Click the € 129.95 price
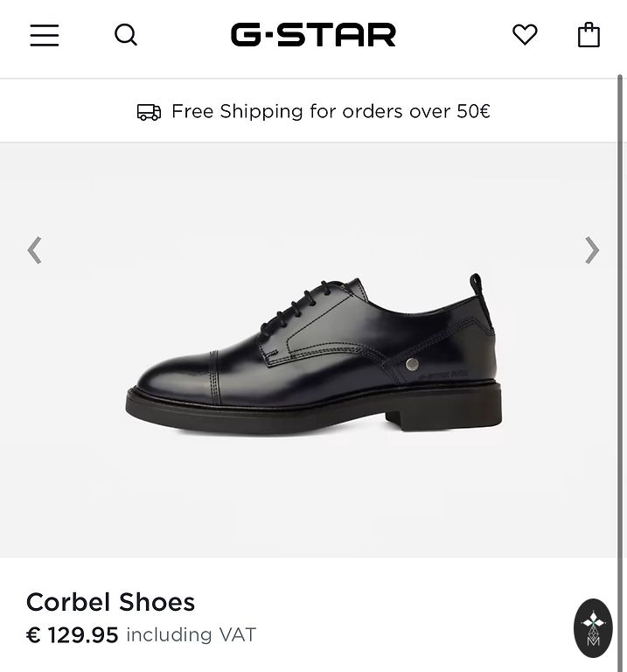627x672 pixels. coord(73,635)
